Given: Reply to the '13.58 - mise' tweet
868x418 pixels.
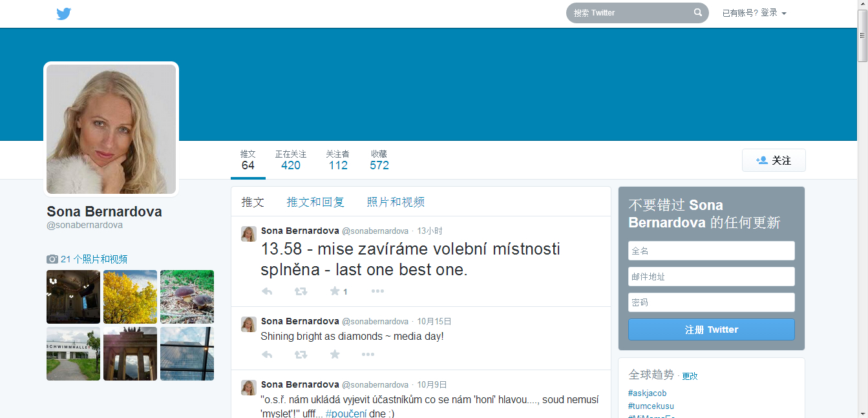Looking at the screenshot, I should click(x=267, y=291).
